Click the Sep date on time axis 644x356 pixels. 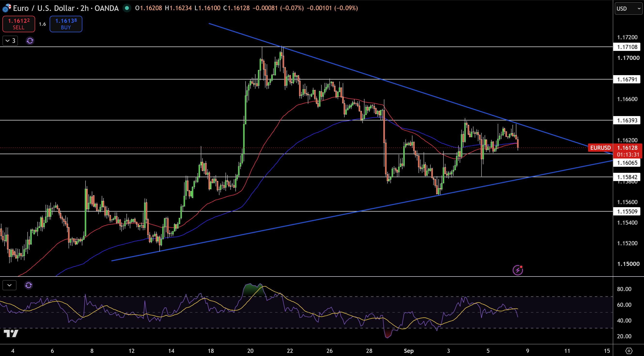click(409, 351)
